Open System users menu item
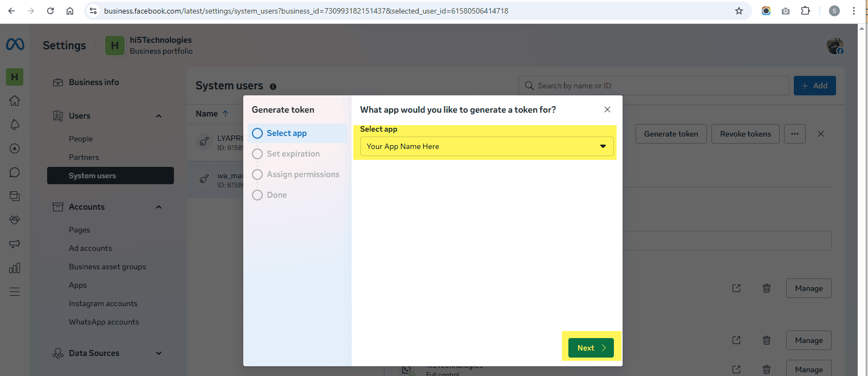The height and width of the screenshot is (376, 868). (111, 176)
